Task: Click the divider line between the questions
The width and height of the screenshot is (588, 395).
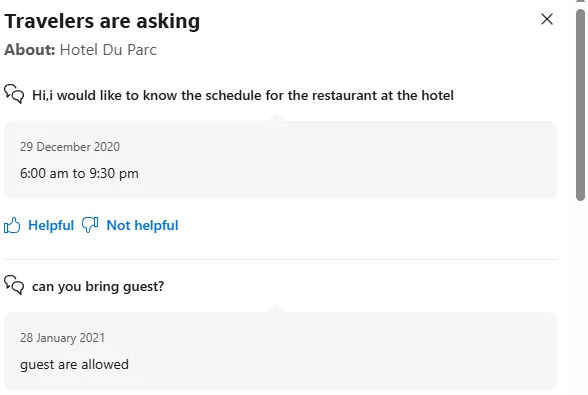Action: 280,259
